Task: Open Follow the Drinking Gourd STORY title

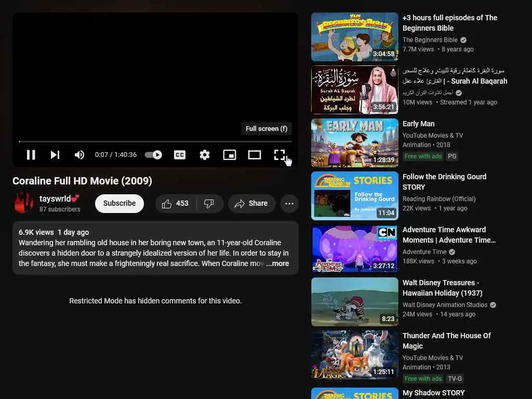Action: coord(445,182)
